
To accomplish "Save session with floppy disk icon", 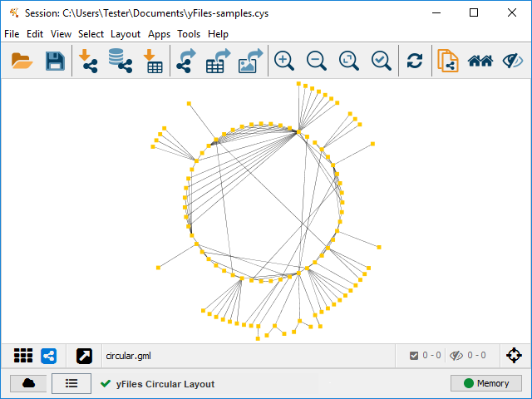I will click(x=55, y=61).
